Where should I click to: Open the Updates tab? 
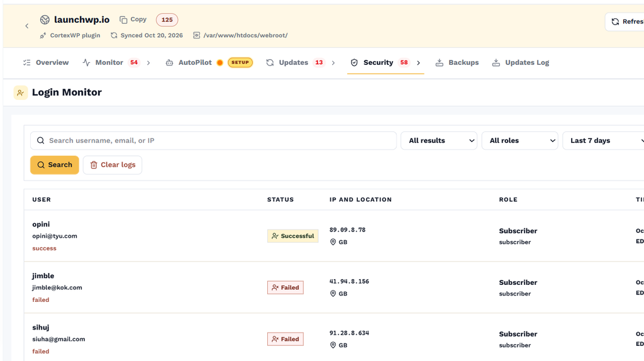coord(295,62)
